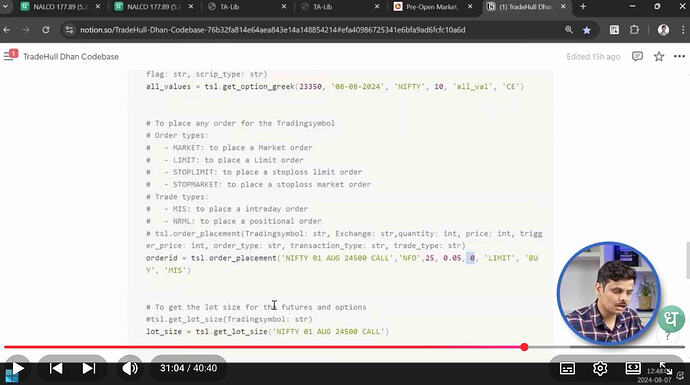
Task: Close the first NALCO tab
Action: [97, 7]
